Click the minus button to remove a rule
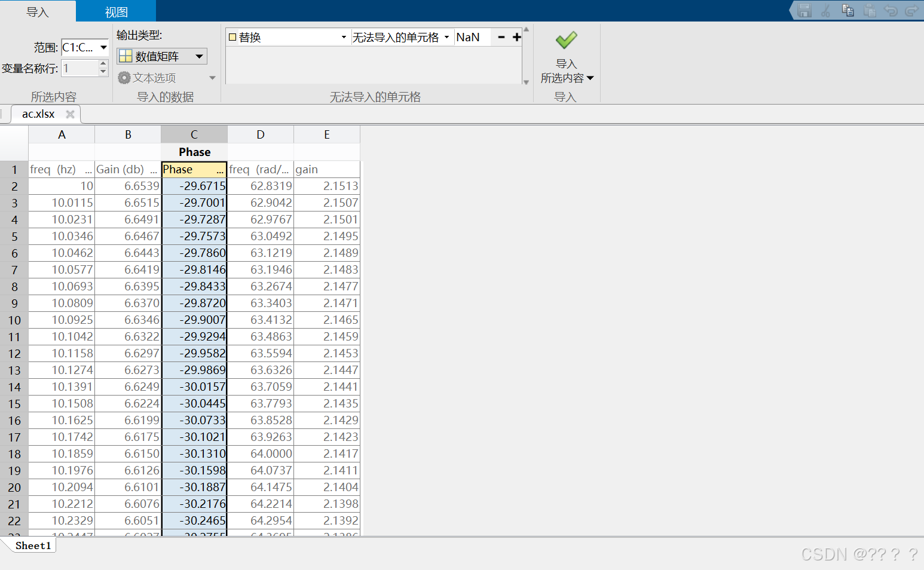This screenshot has width=924, height=570. (501, 36)
